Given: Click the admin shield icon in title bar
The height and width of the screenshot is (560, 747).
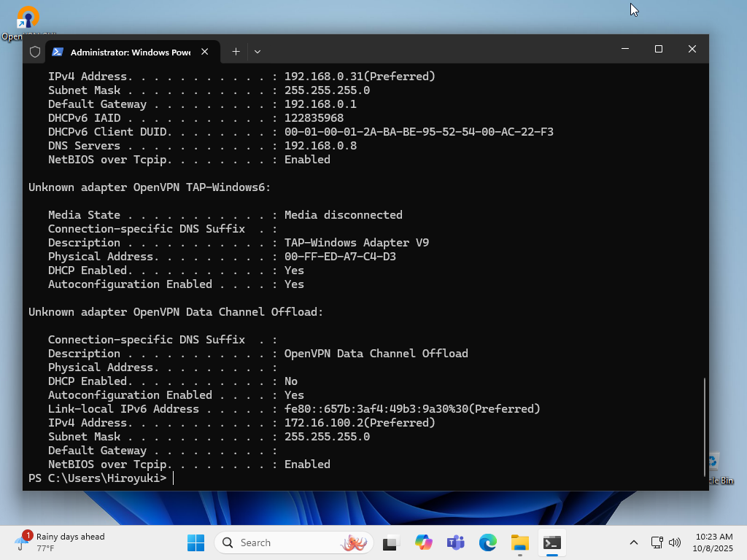Looking at the screenshot, I should pyautogui.click(x=35, y=52).
